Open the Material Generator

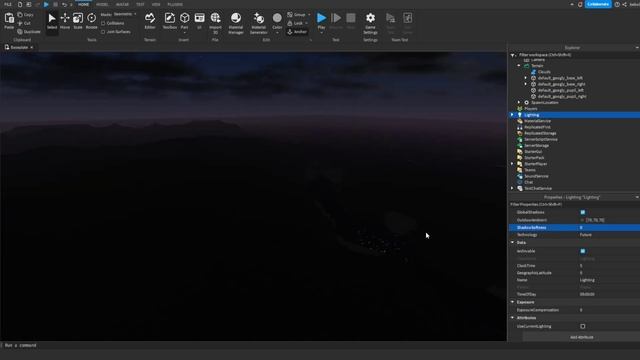(258, 23)
